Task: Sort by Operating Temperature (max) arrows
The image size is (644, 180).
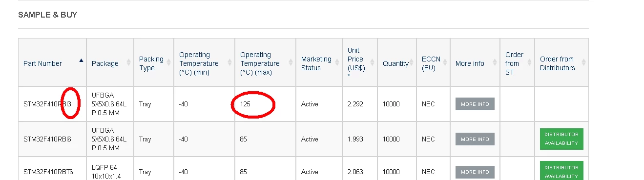Action: (x=291, y=62)
